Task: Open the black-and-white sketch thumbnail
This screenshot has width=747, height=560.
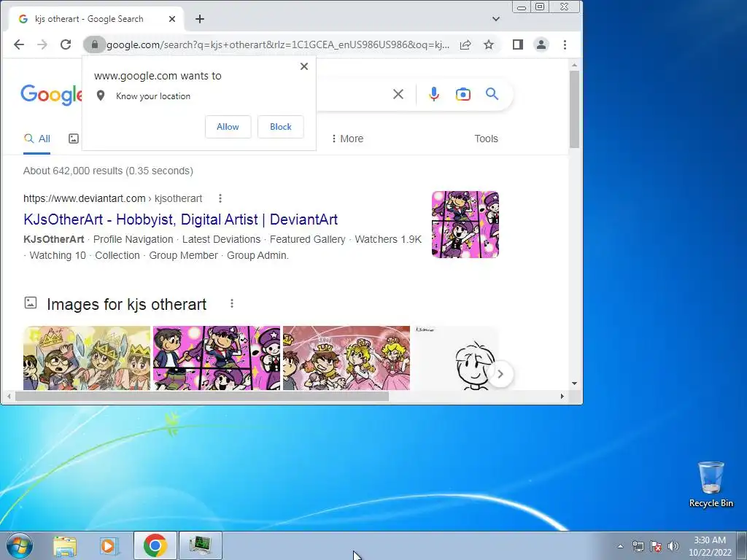Action: tap(455, 358)
